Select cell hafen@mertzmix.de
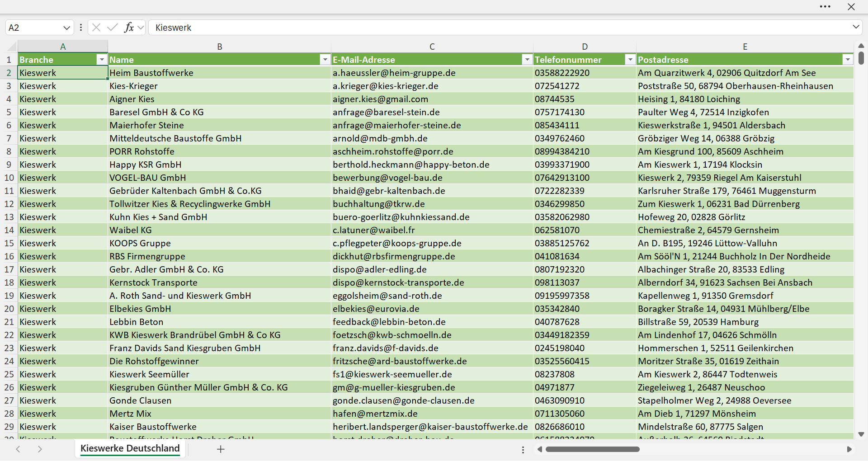Screen dimensions: 868x461 432,414
